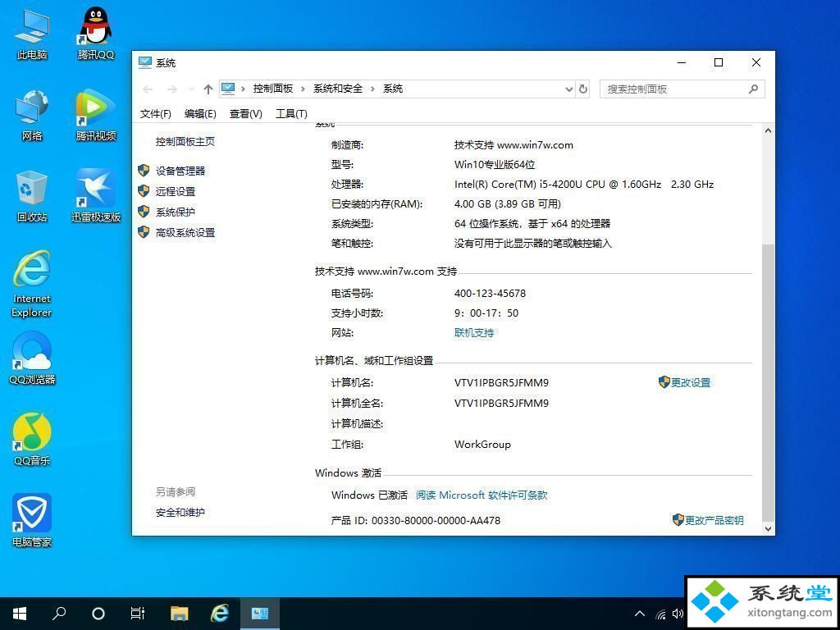Click the computer icon in address bar
Image resolution: width=840 pixels, height=630 pixels.
228,89
